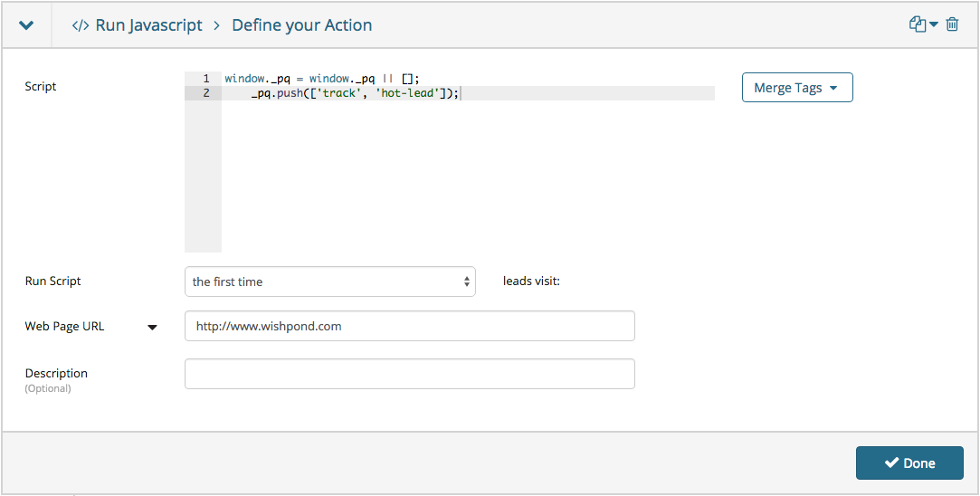Open the Merge Tags dropdown
Viewport: 980px width, 496px height.
click(797, 88)
